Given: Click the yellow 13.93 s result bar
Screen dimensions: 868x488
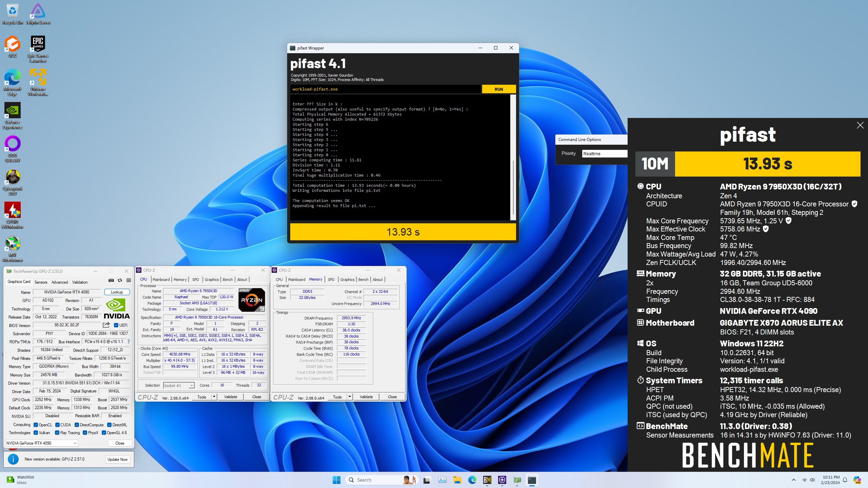Looking at the screenshot, I should point(403,232).
